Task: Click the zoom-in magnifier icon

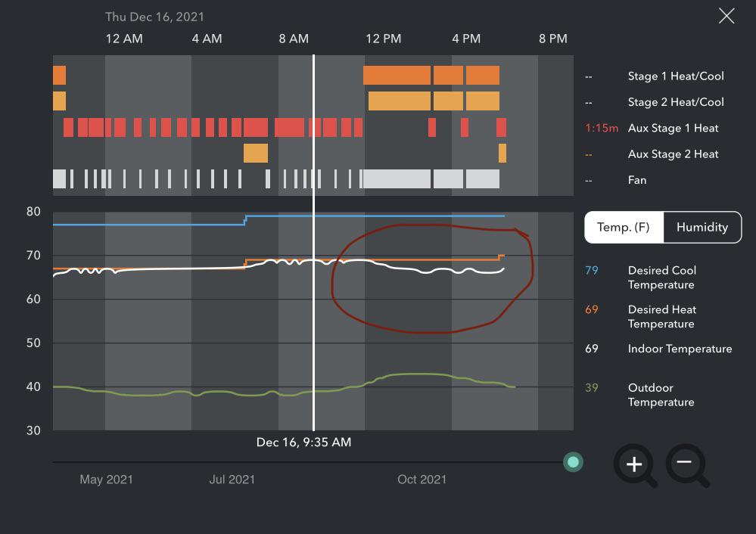Action: pos(633,464)
